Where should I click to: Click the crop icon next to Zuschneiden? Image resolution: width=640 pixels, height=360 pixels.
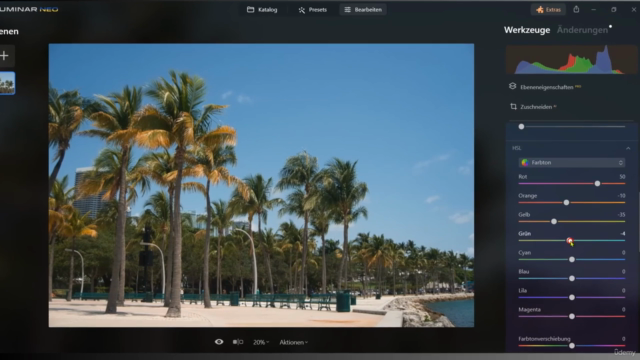point(513,107)
